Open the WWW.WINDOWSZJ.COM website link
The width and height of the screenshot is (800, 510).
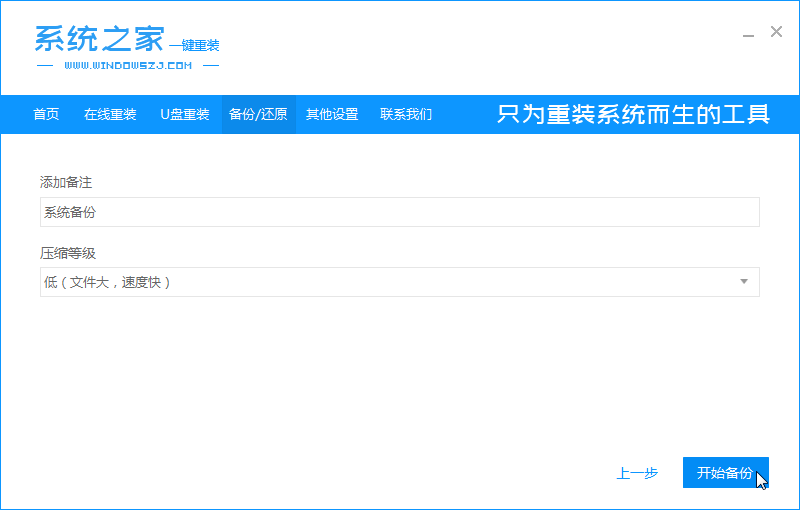click(128, 66)
